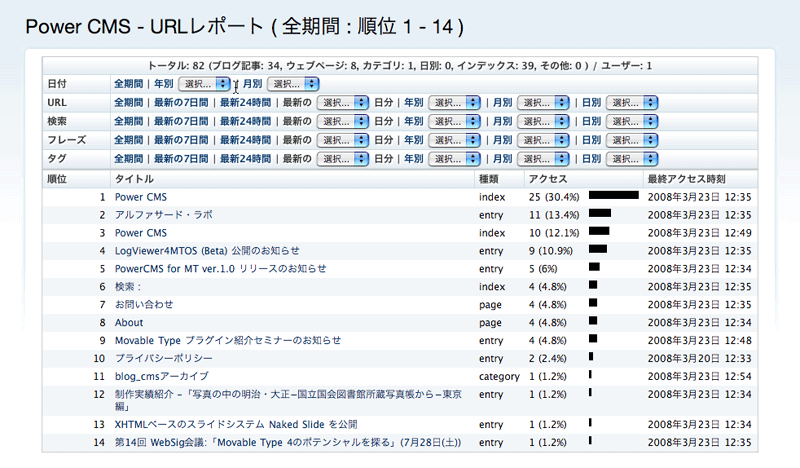Open rank 1 Power CMS title link
The image size is (800, 468).
point(141,197)
